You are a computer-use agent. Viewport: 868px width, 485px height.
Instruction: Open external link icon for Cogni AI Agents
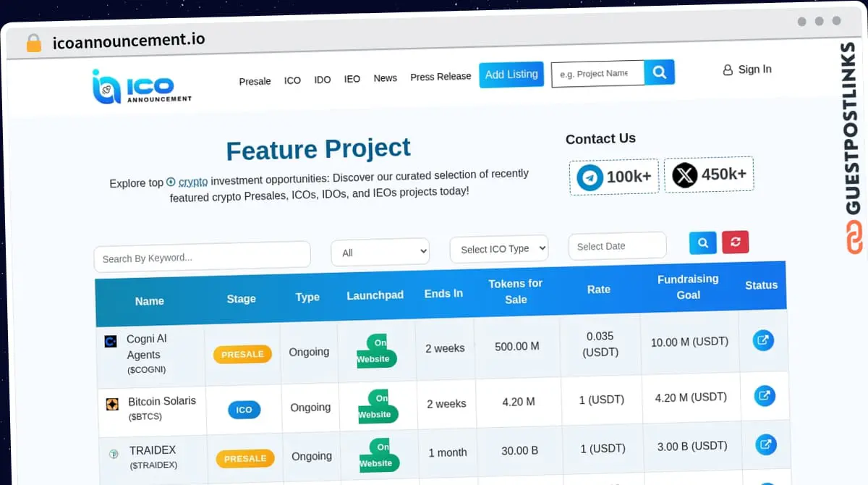tap(763, 340)
